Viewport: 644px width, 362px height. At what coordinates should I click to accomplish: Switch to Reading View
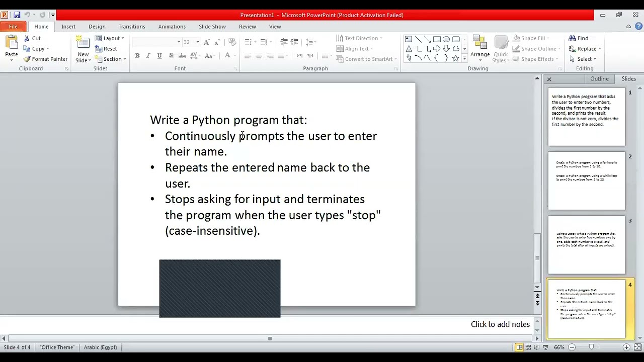point(538,347)
